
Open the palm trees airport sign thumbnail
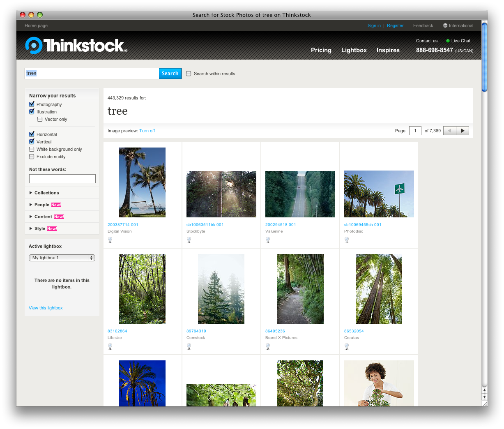tap(379, 194)
